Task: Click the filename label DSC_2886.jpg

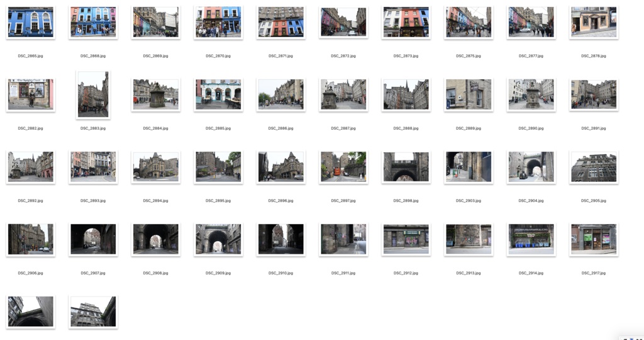Action: [x=281, y=128]
